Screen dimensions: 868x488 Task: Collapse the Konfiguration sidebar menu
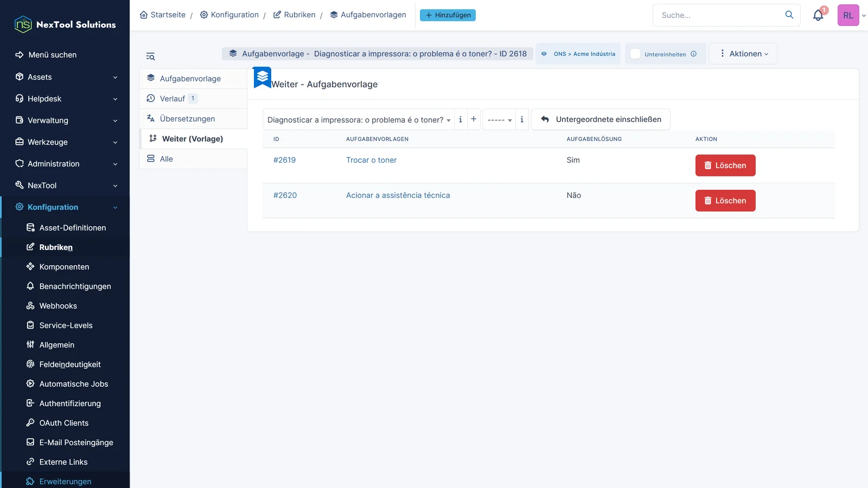point(65,207)
